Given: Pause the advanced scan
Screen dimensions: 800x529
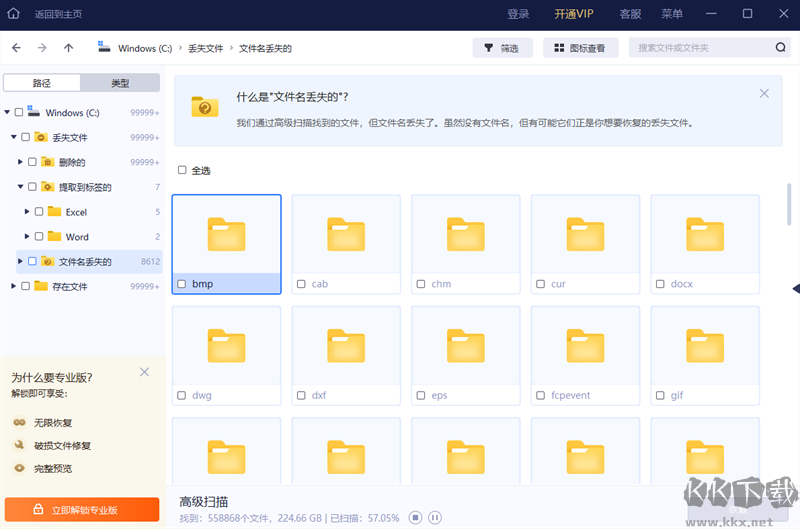Looking at the screenshot, I should pos(435,518).
